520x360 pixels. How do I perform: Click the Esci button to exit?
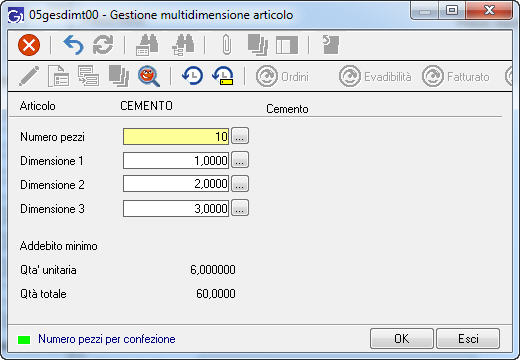pos(468,339)
